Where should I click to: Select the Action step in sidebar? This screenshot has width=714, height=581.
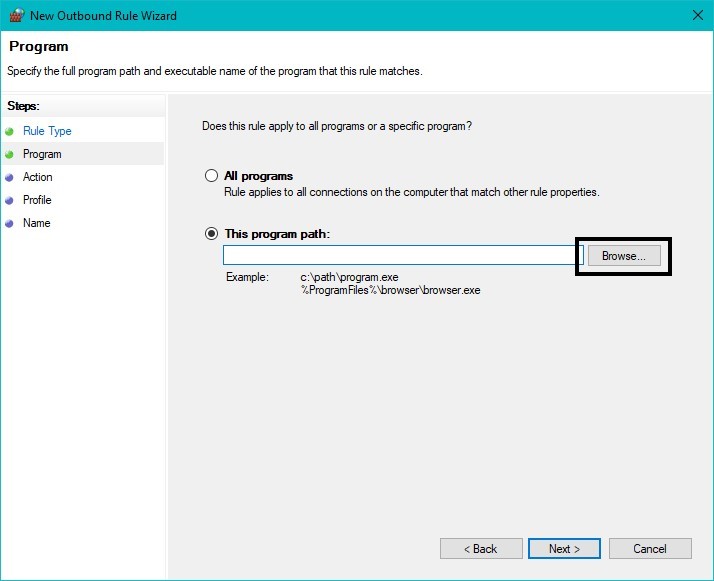[x=38, y=177]
